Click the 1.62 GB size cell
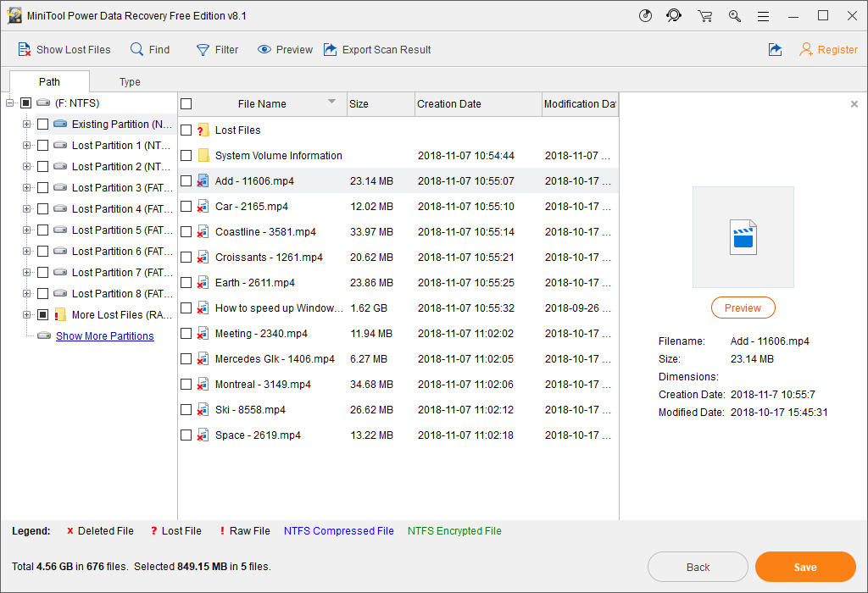The width and height of the screenshot is (868, 593). (369, 308)
